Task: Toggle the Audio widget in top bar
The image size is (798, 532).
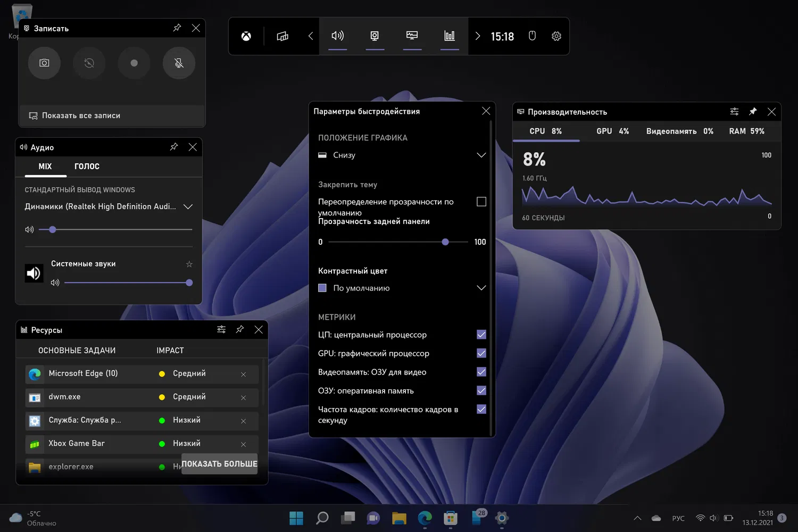Action: click(x=337, y=36)
